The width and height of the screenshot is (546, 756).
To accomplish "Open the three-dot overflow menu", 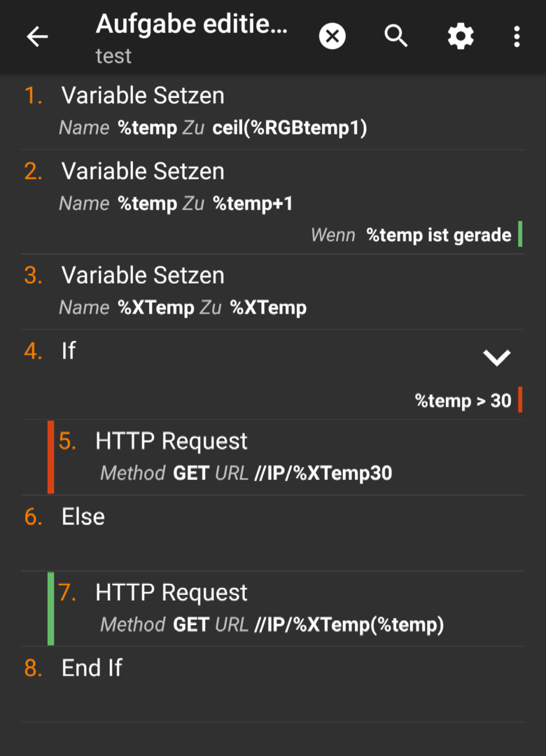I will point(517,36).
